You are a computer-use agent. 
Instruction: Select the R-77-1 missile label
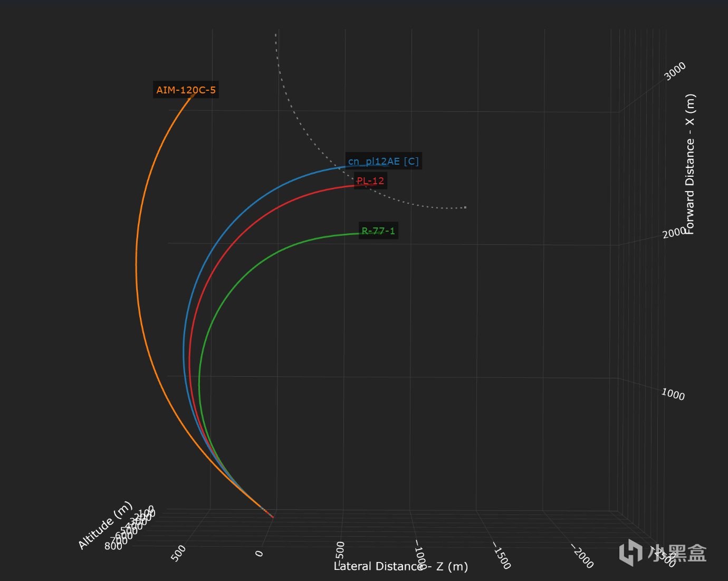[378, 231]
